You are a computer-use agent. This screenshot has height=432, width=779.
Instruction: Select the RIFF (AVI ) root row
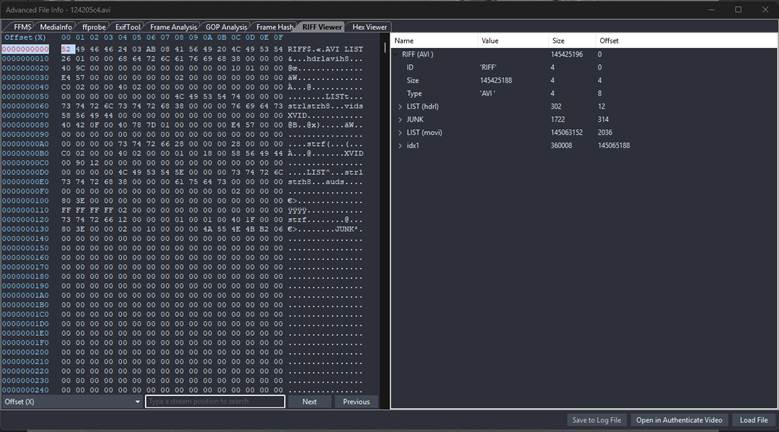click(x=584, y=55)
